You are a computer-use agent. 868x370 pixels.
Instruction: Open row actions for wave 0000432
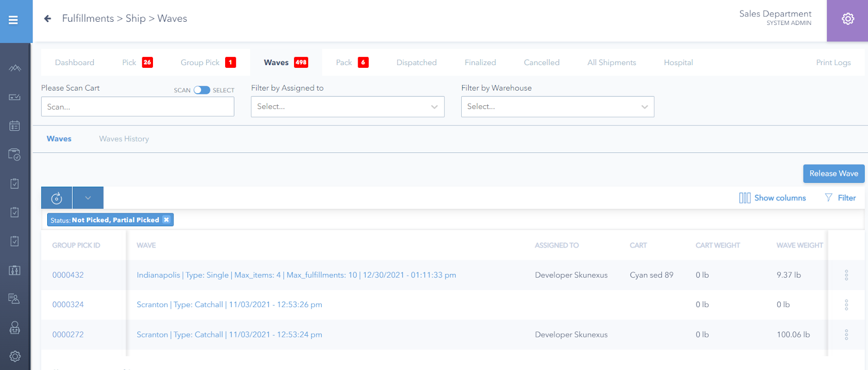846,275
